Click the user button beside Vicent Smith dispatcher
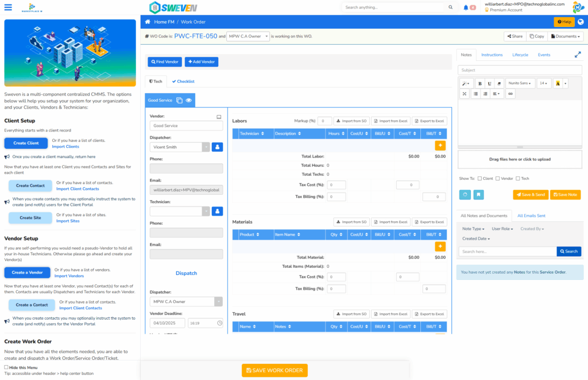The image size is (588, 380). (218, 147)
